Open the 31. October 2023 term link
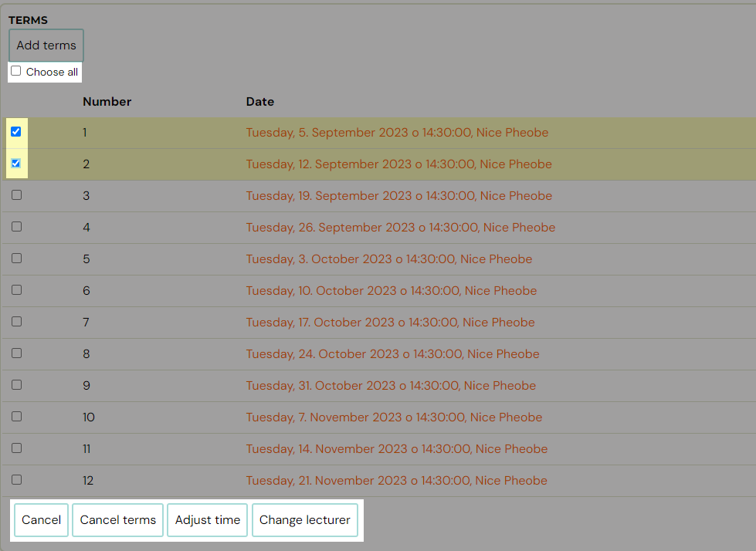756x551 pixels. click(x=390, y=386)
